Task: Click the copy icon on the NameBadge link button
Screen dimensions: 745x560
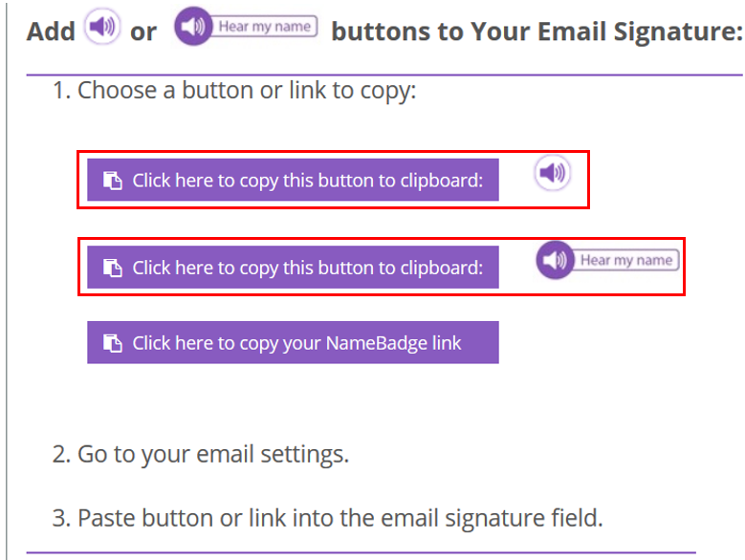Action: click(113, 343)
